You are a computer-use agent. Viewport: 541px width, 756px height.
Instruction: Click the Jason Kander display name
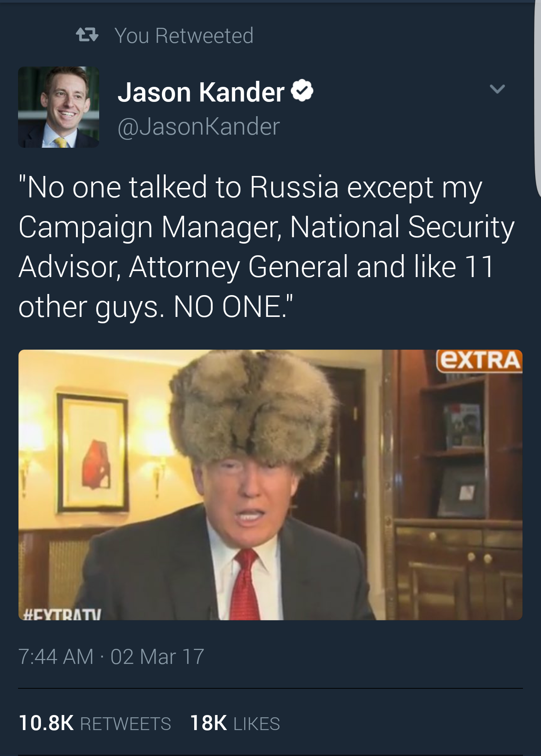point(201,92)
